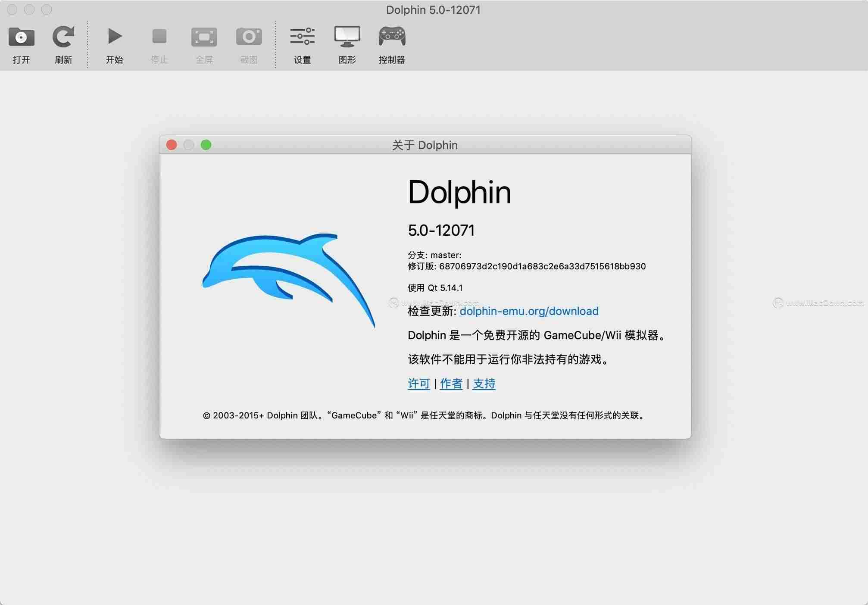Toggle fullscreen with the 全屏 icon
The image size is (868, 605).
pos(204,37)
